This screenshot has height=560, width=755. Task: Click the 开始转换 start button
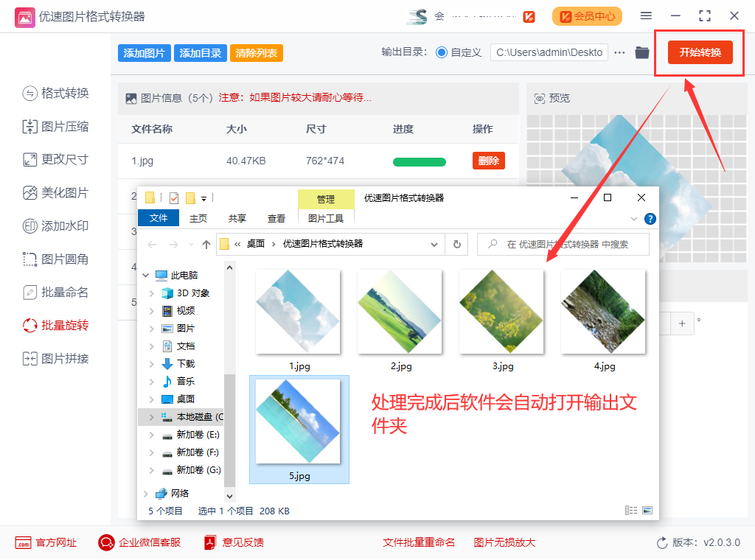coord(700,52)
